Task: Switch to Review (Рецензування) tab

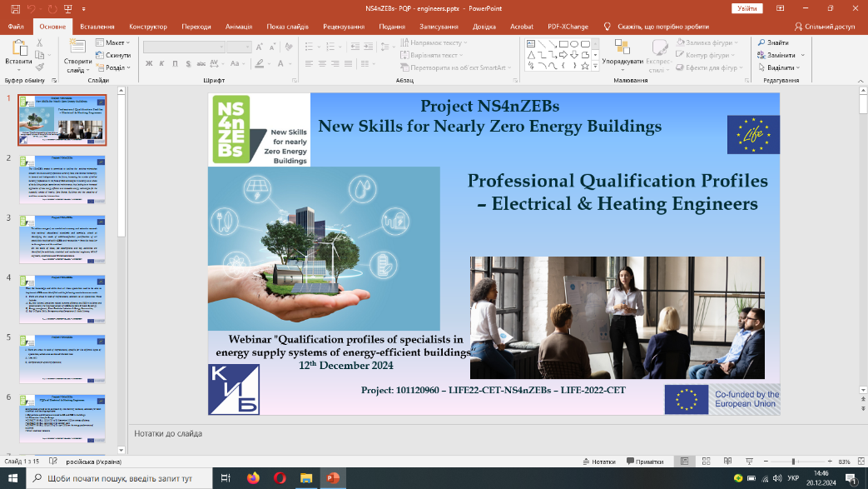Action: click(344, 27)
